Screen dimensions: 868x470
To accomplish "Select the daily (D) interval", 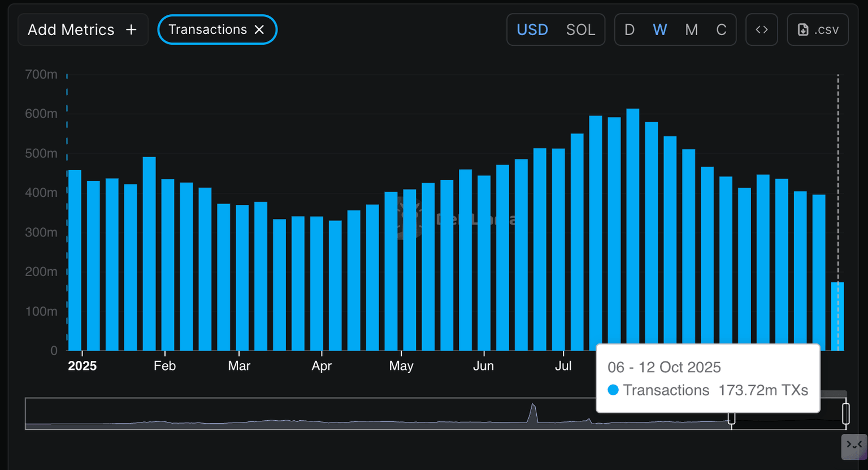I will point(629,30).
